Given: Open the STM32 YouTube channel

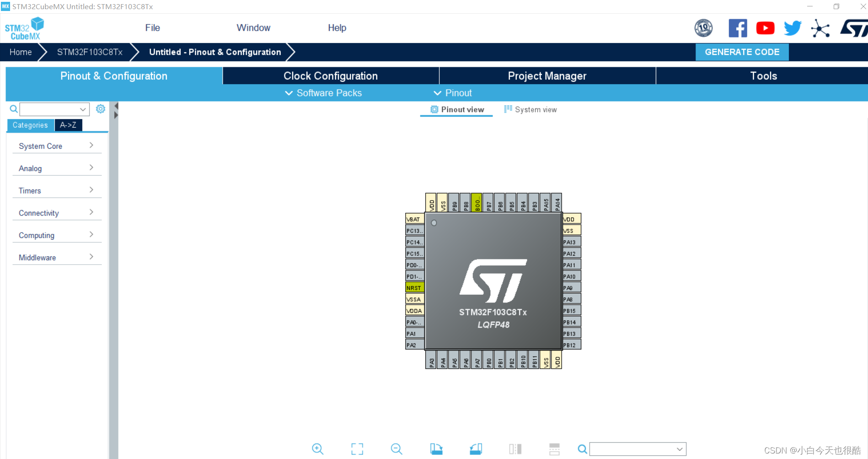Looking at the screenshot, I should (765, 28).
